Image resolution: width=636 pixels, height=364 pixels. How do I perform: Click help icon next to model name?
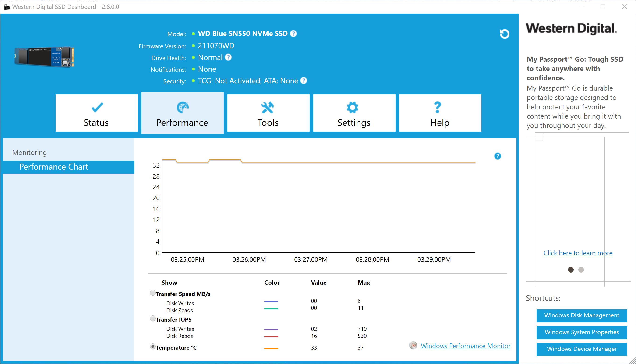click(293, 34)
